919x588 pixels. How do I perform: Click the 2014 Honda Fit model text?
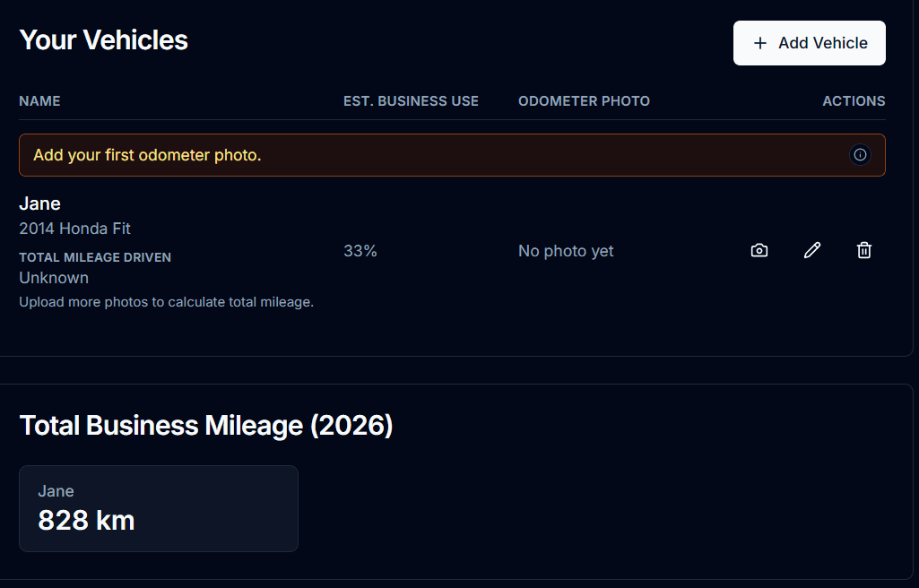(75, 229)
